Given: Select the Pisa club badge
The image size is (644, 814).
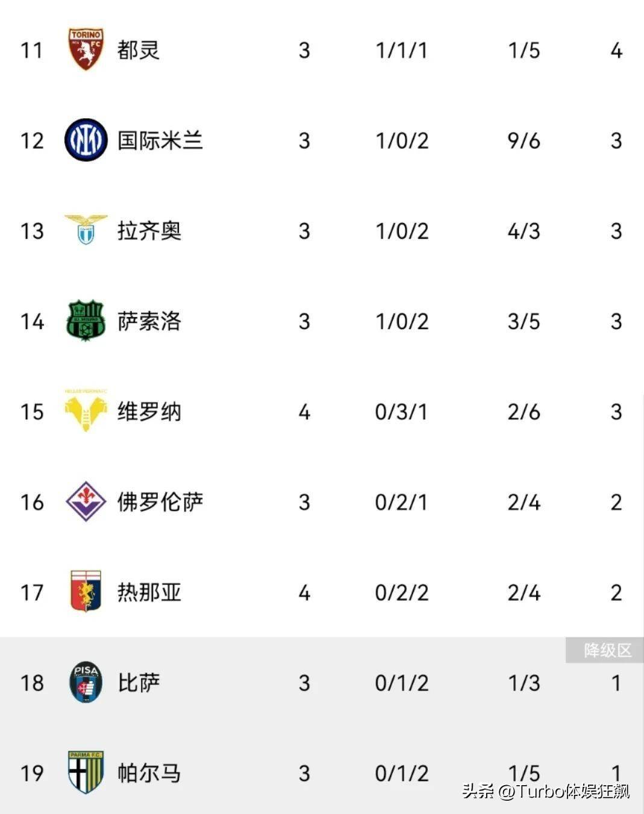Looking at the screenshot, I should click(86, 682).
